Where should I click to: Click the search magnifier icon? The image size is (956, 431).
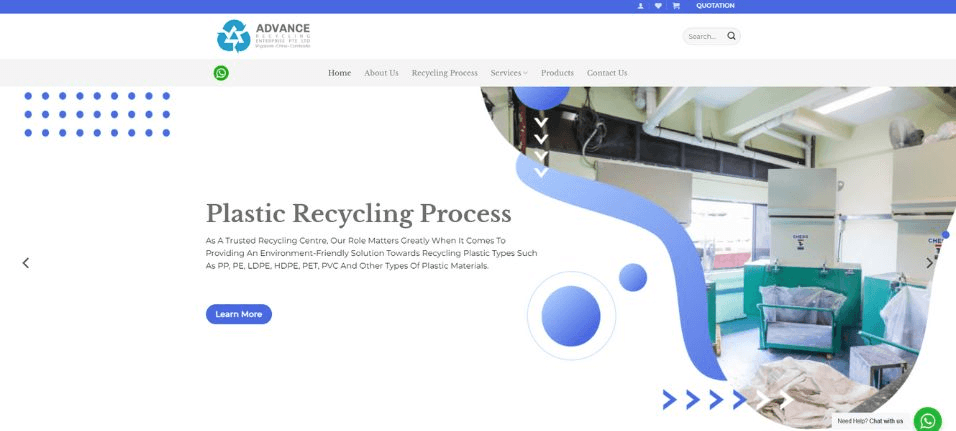(x=732, y=36)
